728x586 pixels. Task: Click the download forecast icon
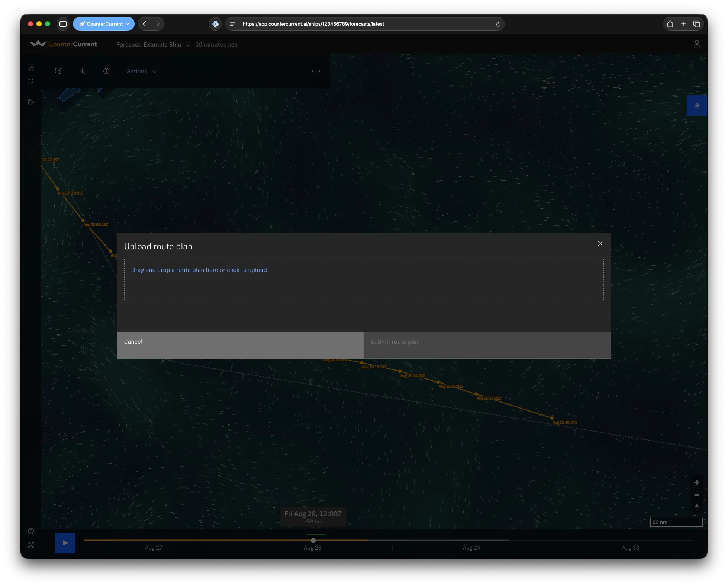(x=82, y=71)
